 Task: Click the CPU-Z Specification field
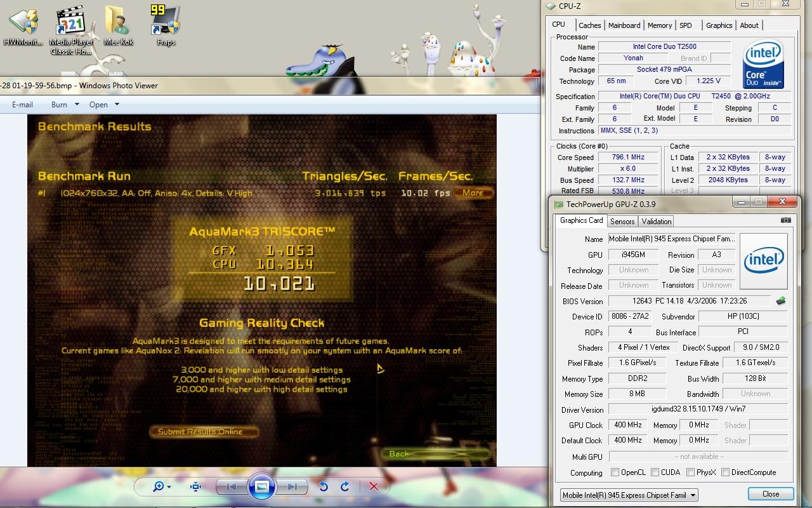click(695, 96)
